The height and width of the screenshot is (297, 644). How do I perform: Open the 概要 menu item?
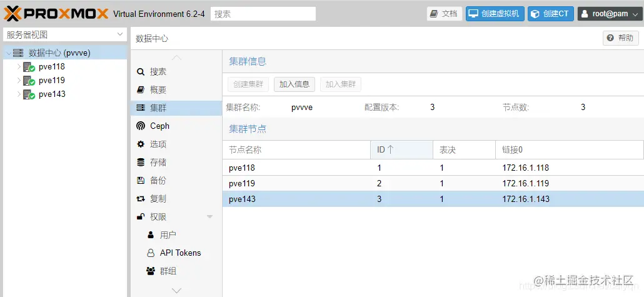[x=176, y=90]
